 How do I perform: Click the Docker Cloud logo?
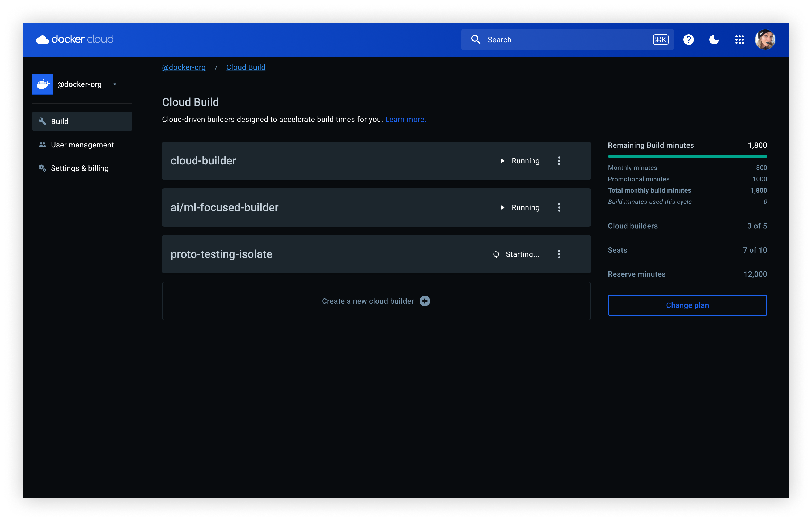pyautogui.click(x=75, y=39)
